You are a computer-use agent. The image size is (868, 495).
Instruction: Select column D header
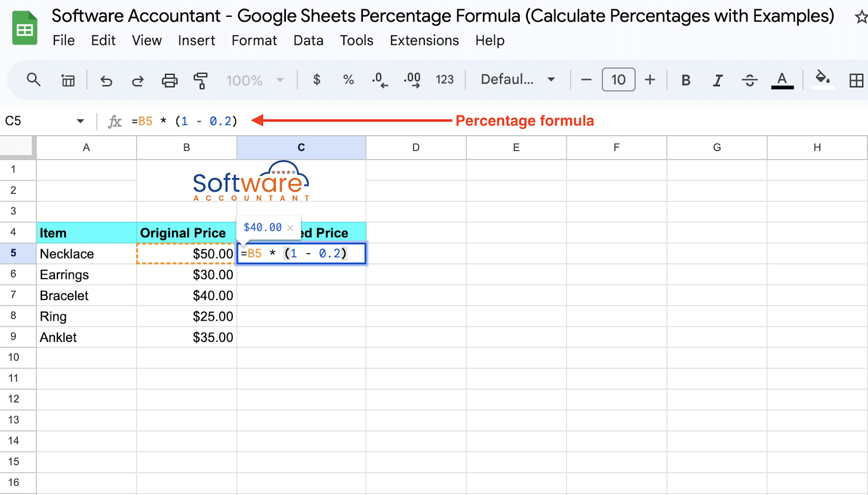[416, 148]
